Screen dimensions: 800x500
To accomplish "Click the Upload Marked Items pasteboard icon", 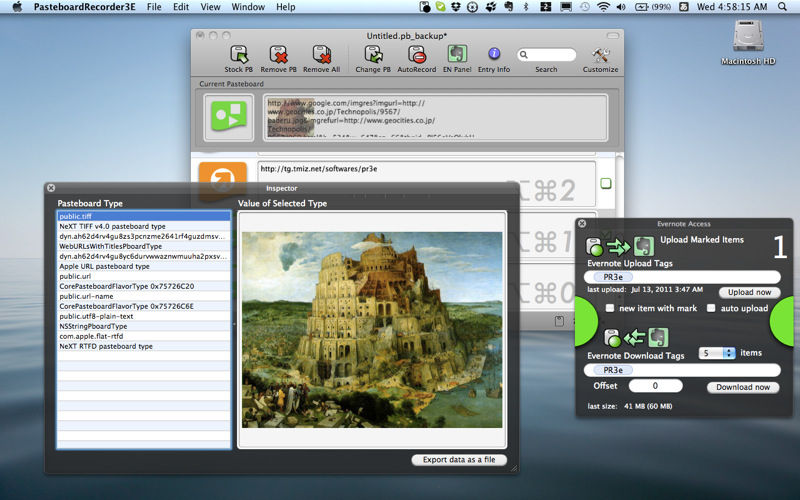I will (x=594, y=247).
